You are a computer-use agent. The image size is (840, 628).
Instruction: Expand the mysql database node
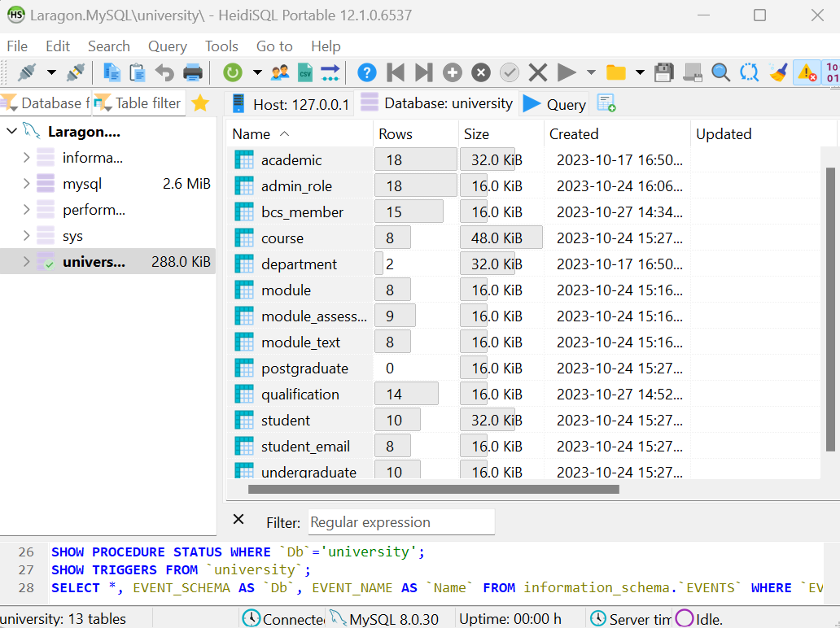[26, 184]
